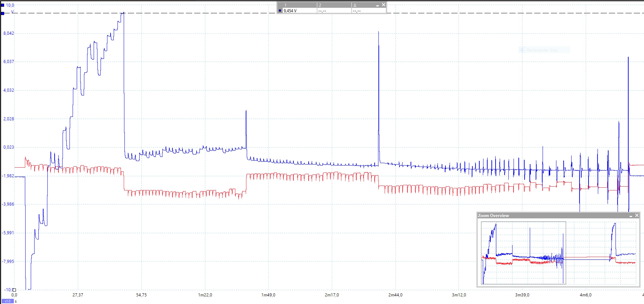
Task: Click the '1m22,0' time axis label
Action: [x=205, y=295]
